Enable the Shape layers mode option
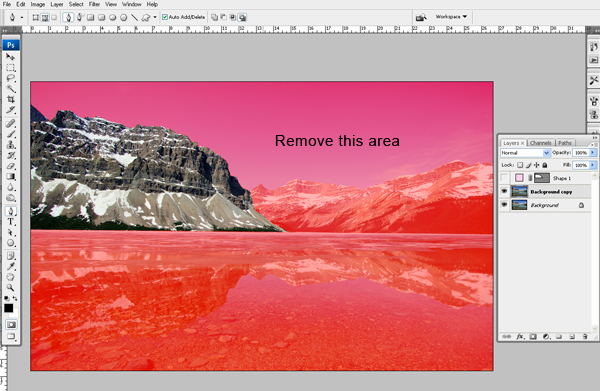Screen dimensions: 600x391 tap(35, 17)
